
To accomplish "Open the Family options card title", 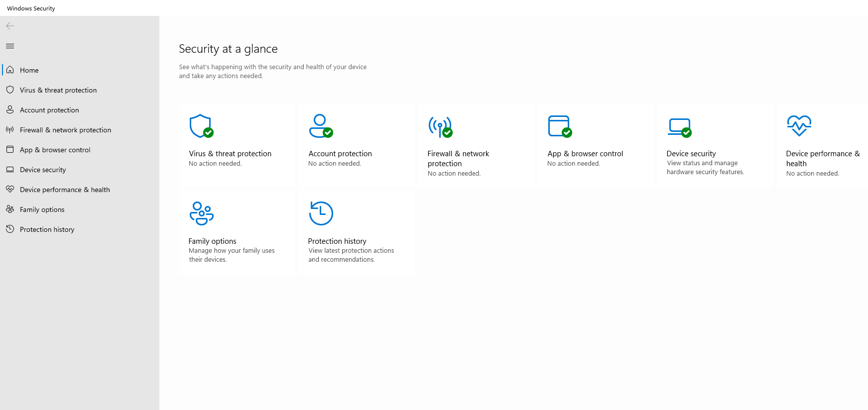I will tap(212, 241).
